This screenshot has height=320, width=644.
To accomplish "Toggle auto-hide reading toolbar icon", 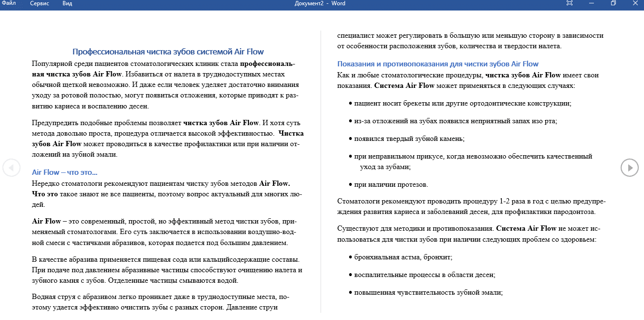I will point(569,3).
